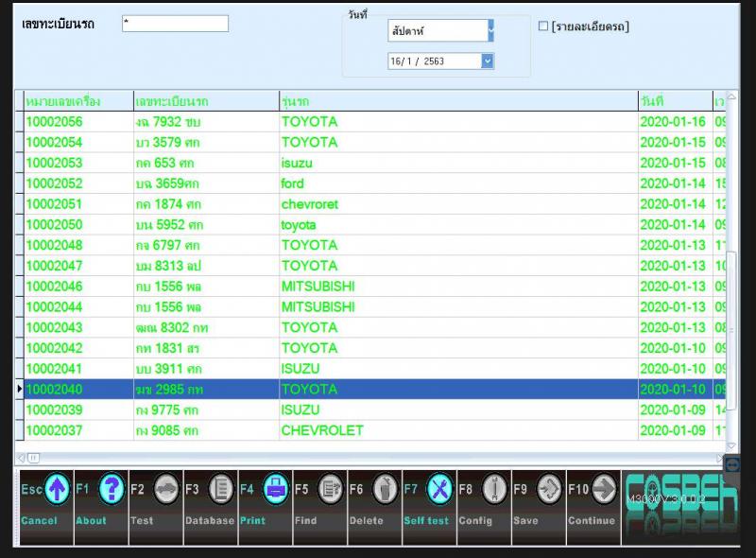Select row 10002042
756x558 pixels.
click(x=374, y=348)
